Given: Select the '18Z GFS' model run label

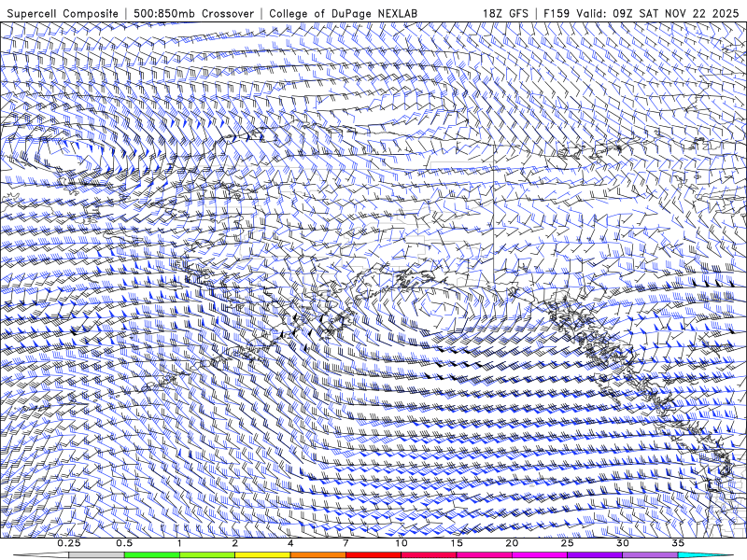Looking at the screenshot, I should (505, 13).
